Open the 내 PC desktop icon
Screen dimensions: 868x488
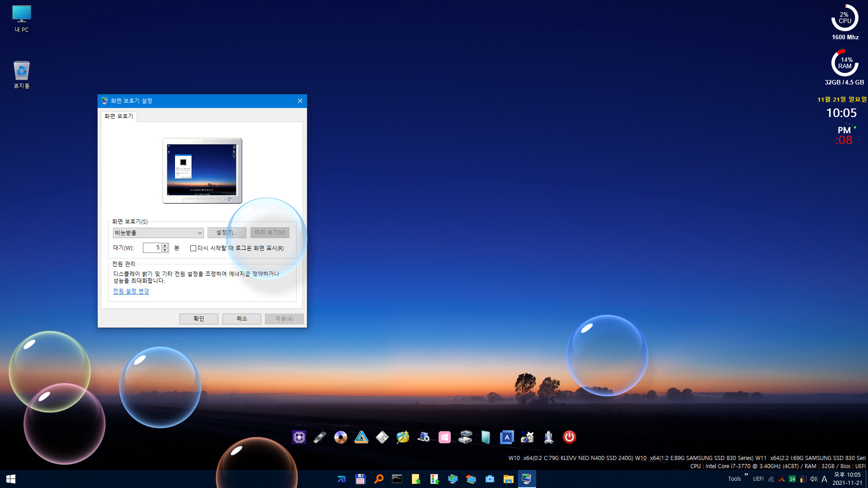point(21,19)
